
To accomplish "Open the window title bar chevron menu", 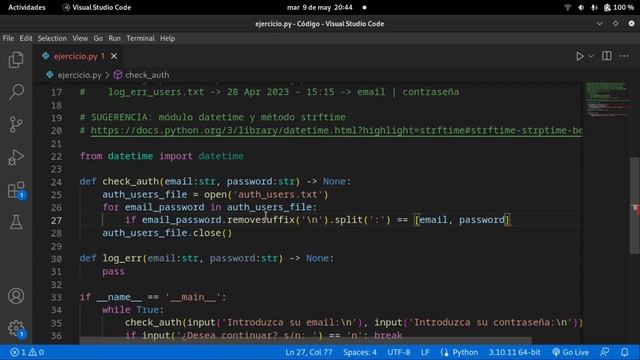I will (599, 24).
